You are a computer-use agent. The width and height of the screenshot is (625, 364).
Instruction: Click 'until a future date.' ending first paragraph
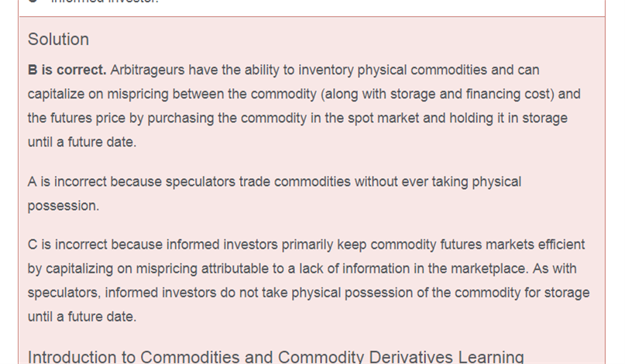[82, 142]
